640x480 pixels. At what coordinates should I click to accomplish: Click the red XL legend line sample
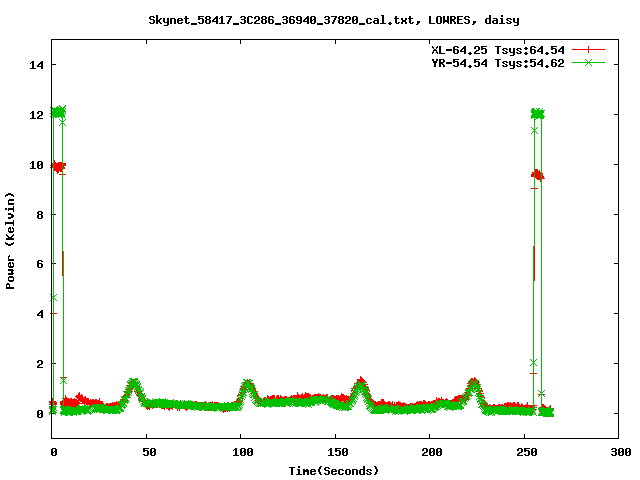[x=588, y=50]
